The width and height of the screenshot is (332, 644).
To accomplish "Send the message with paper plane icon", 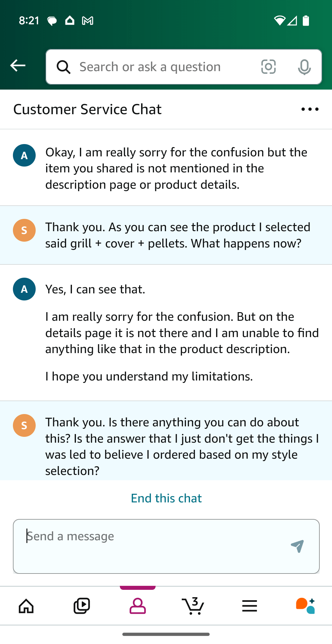I will pos(297,546).
